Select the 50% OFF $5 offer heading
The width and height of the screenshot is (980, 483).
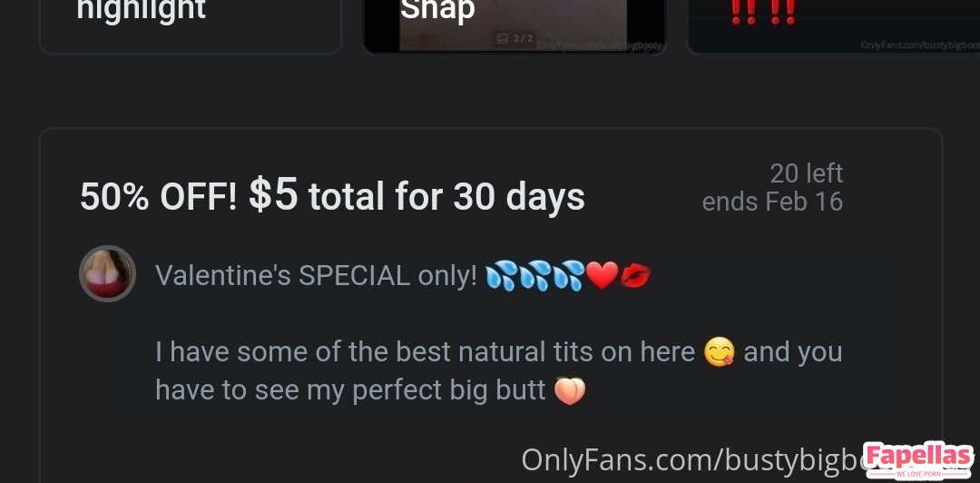click(332, 195)
